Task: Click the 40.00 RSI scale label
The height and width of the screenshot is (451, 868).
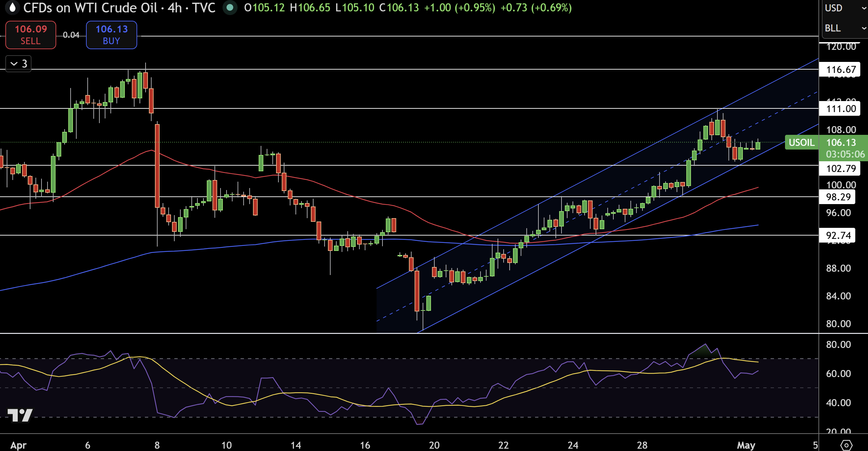Action: click(x=838, y=402)
